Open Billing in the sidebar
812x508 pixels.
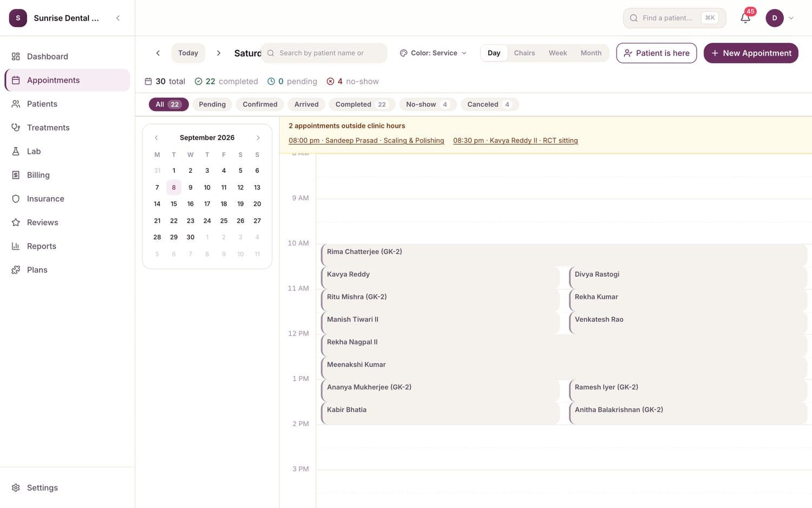pos(67,175)
